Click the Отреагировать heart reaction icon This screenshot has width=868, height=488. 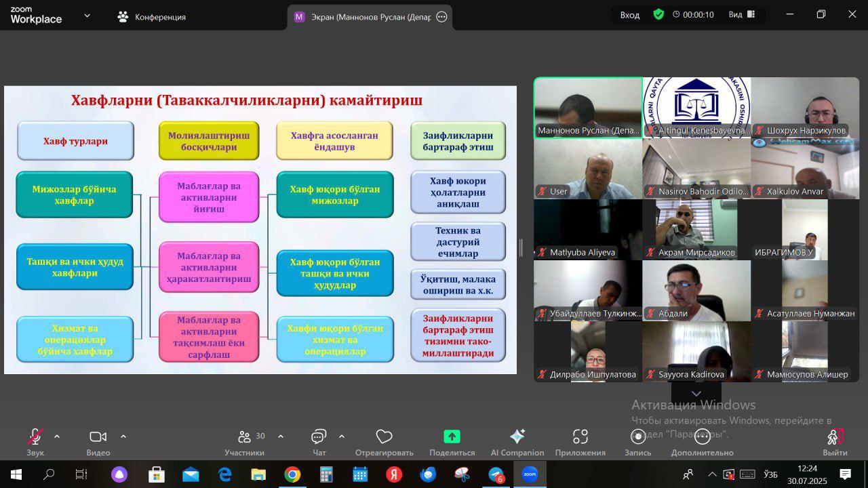tap(384, 436)
